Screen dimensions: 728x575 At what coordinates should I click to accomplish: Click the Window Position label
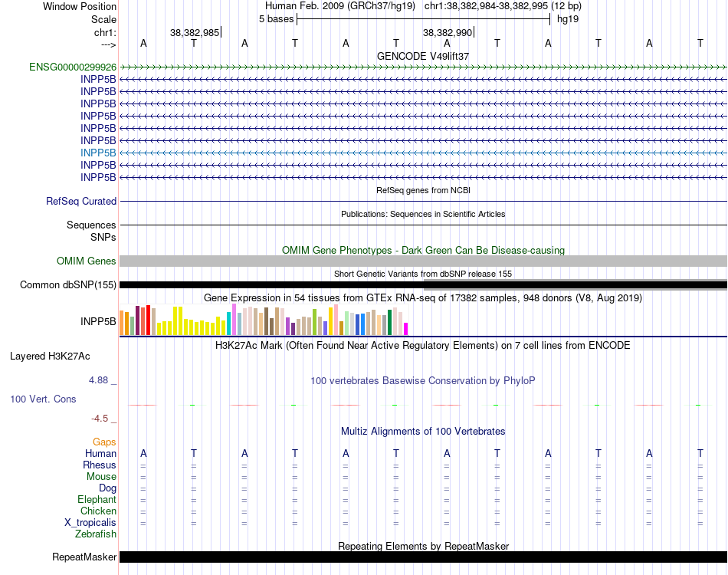pyautogui.click(x=80, y=6)
